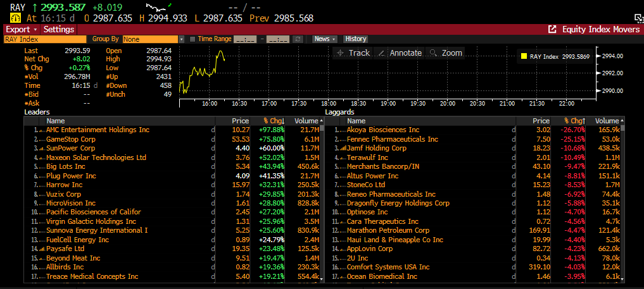
Task: Click the yellow RAY Index legend swatch
Action: click(x=524, y=56)
